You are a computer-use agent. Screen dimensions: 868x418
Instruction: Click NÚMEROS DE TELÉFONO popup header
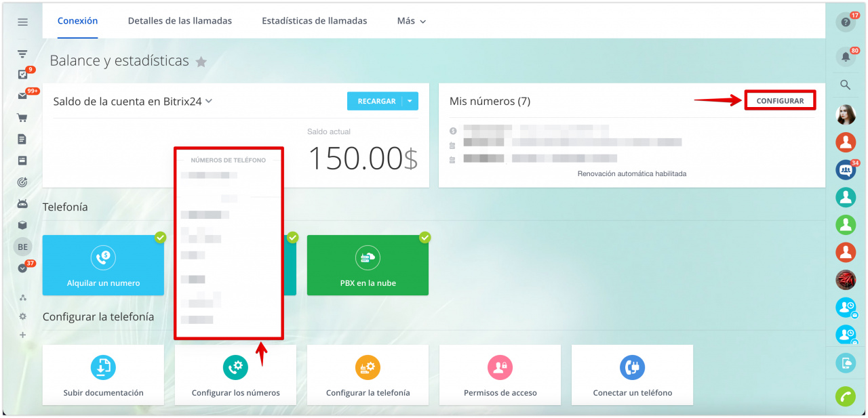[229, 161]
